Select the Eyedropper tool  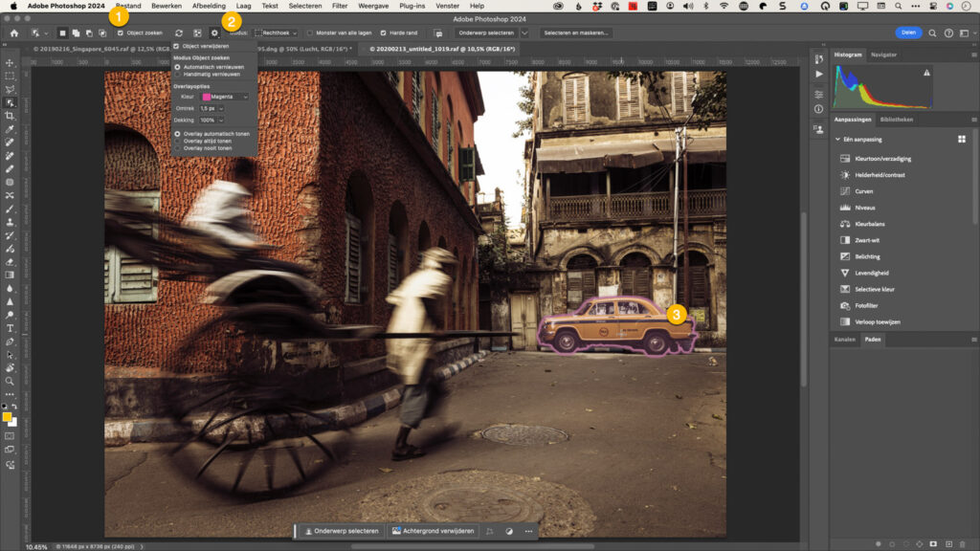pyautogui.click(x=10, y=129)
